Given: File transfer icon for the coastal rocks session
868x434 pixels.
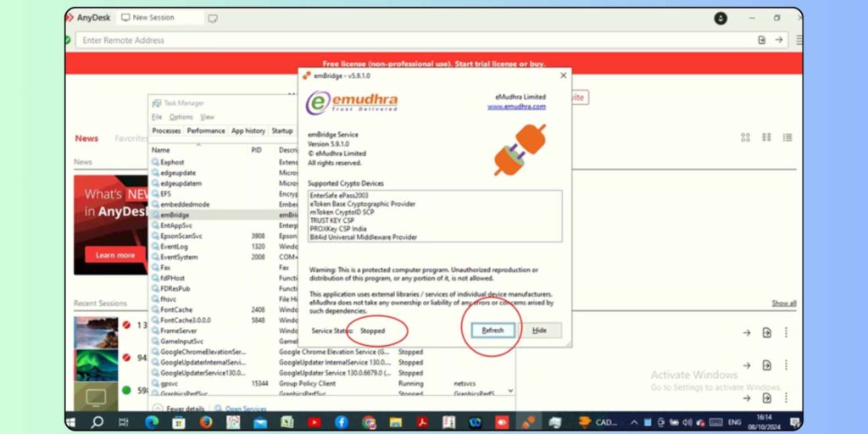Looking at the screenshot, I should pos(766,332).
